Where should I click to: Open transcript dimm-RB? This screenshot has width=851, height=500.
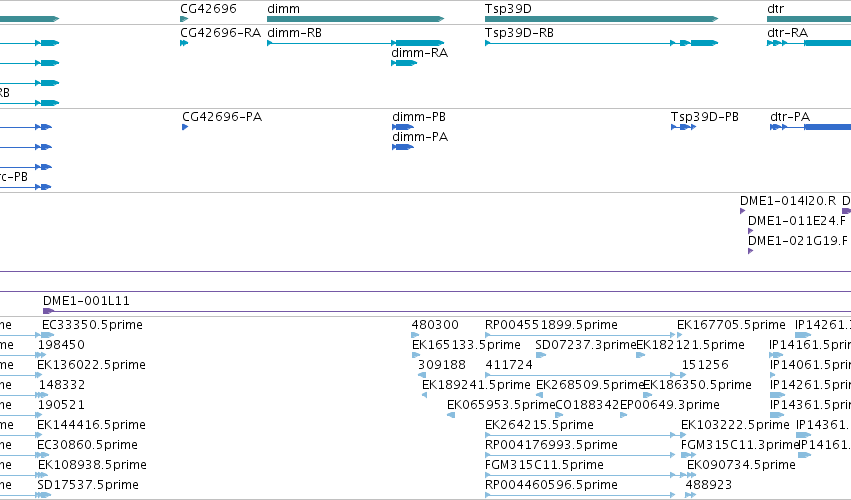point(295,33)
